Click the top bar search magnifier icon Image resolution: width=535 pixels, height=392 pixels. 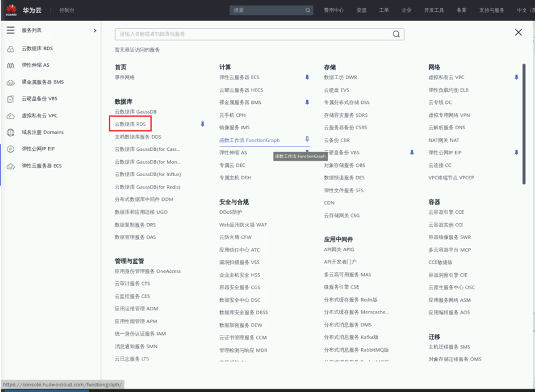click(307, 11)
